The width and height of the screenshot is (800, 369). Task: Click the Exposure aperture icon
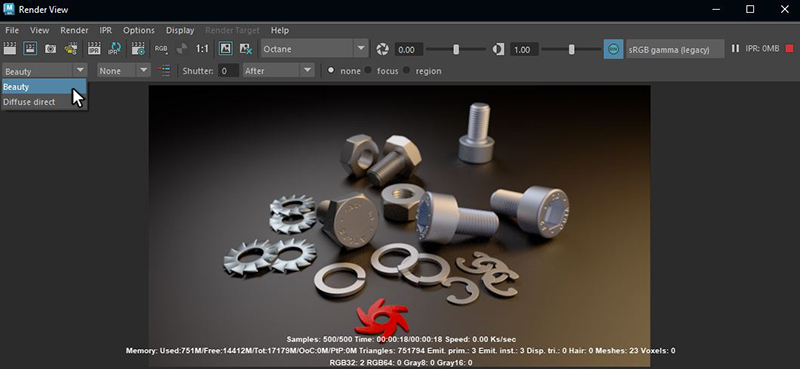[382, 50]
